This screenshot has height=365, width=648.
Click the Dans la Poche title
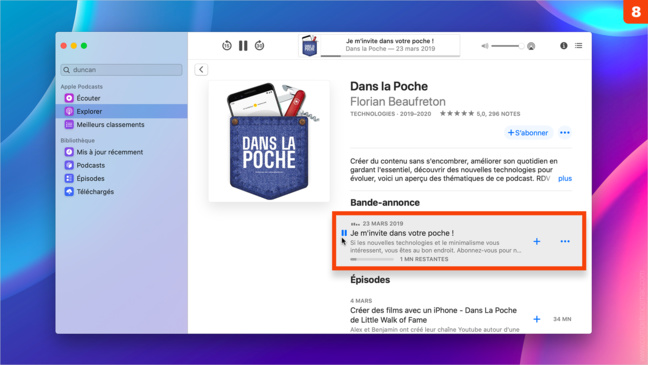389,86
